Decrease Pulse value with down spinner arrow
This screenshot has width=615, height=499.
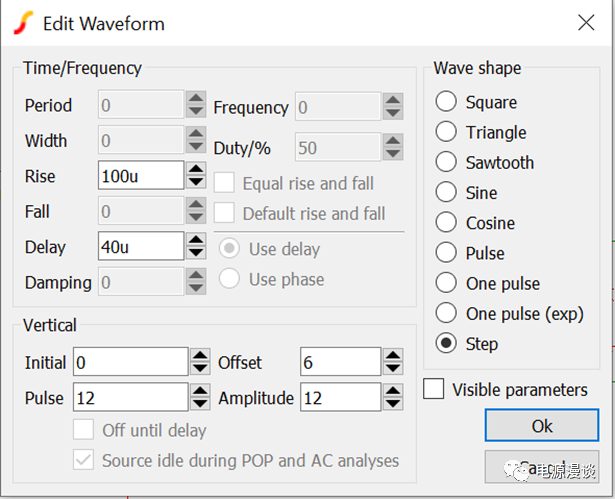[x=200, y=404]
